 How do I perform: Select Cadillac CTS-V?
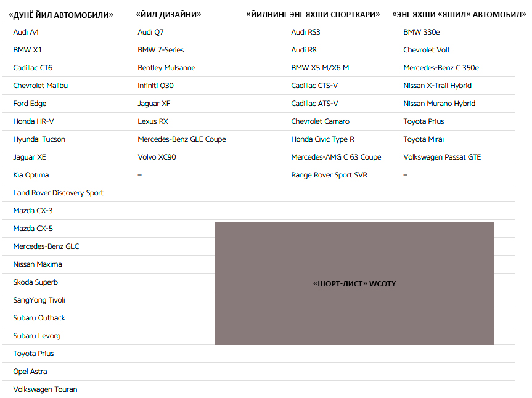[x=314, y=86]
